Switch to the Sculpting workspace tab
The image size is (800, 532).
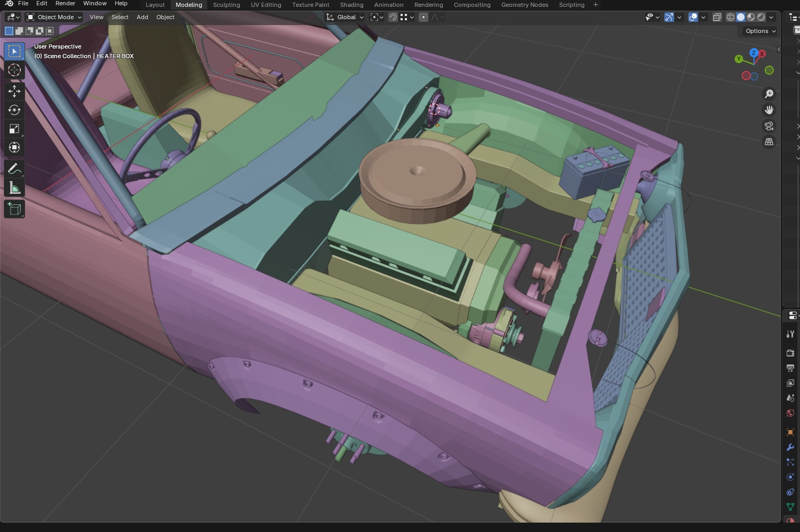point(226,5)
